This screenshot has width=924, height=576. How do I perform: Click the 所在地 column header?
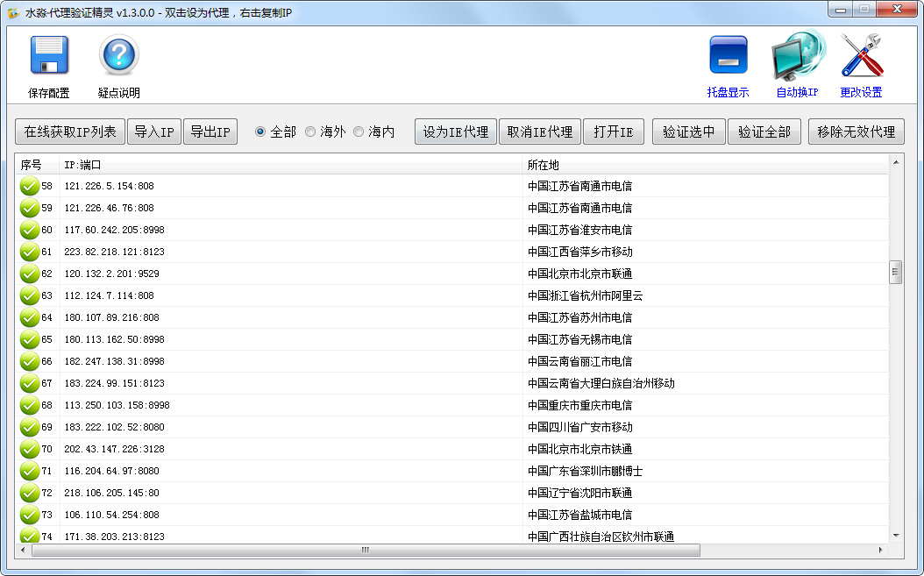(701, 165)
